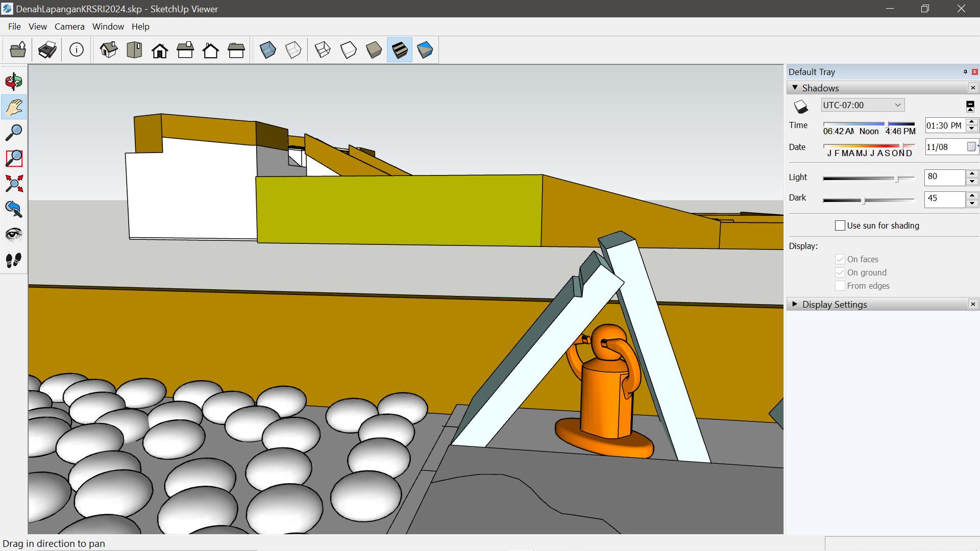Increase the Time value with up arrow
The image size is (980, 551).
(972, 122)
